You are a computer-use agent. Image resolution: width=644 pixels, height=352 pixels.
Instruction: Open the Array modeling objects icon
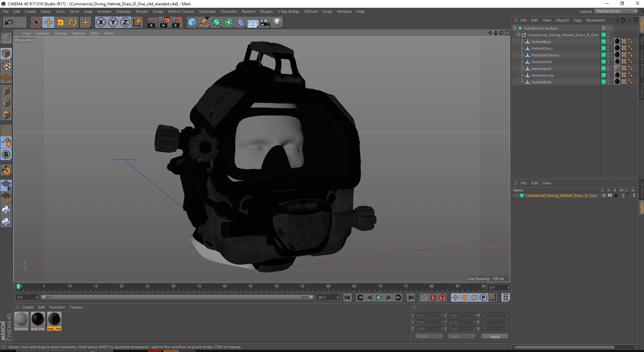[x=229, y=23]
